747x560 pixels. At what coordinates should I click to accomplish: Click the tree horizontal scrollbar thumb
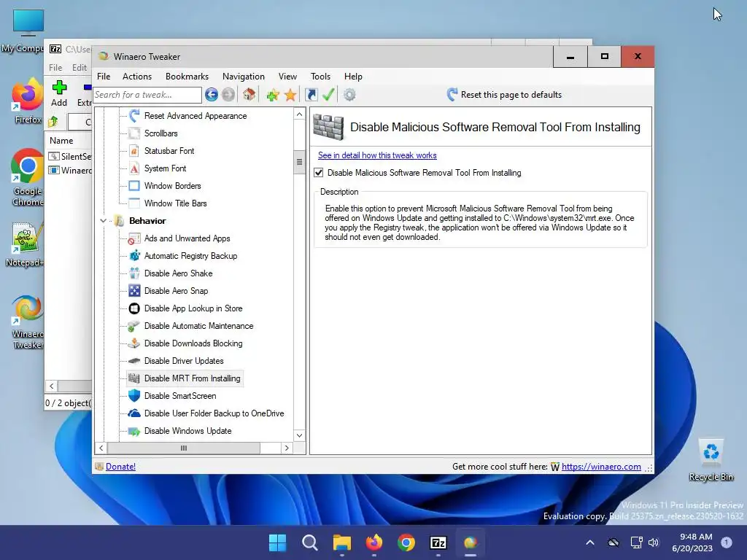coord(184,448)
